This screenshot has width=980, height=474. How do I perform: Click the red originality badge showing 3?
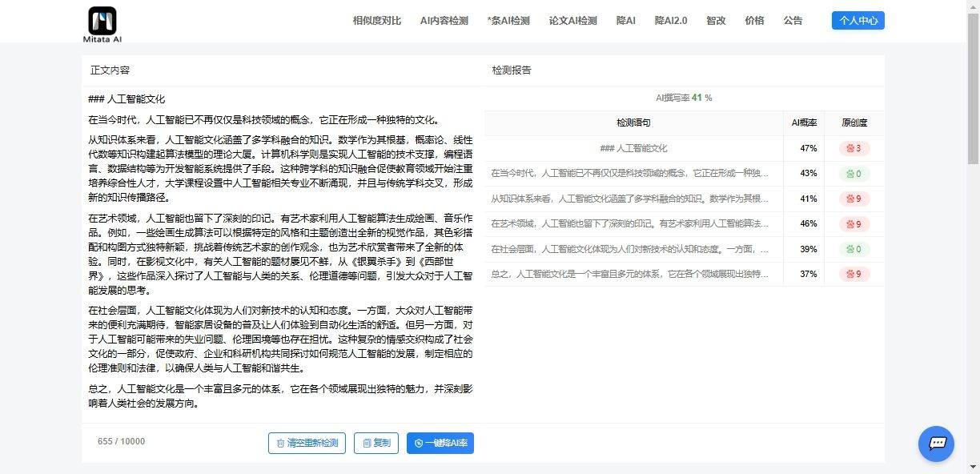point(853,148)
